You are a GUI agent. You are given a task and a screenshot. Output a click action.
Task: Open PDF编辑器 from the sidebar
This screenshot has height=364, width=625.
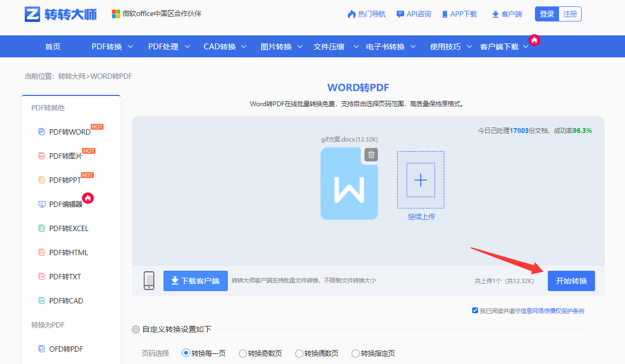pos(66,204)
